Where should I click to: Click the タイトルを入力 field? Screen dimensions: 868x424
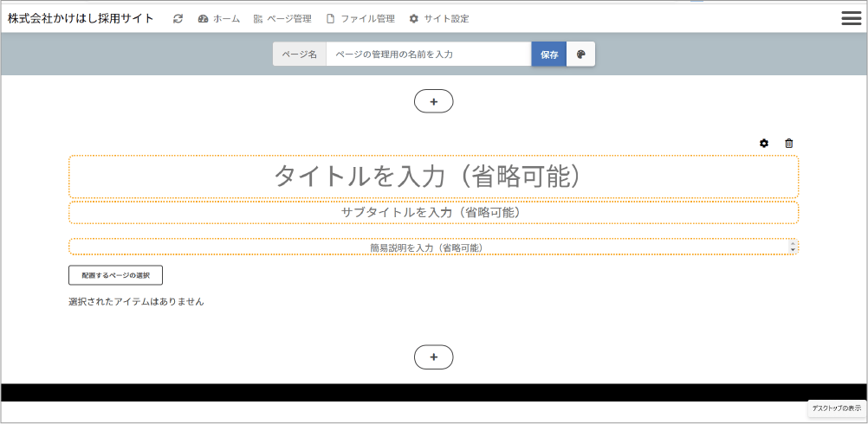pos(433,177)
